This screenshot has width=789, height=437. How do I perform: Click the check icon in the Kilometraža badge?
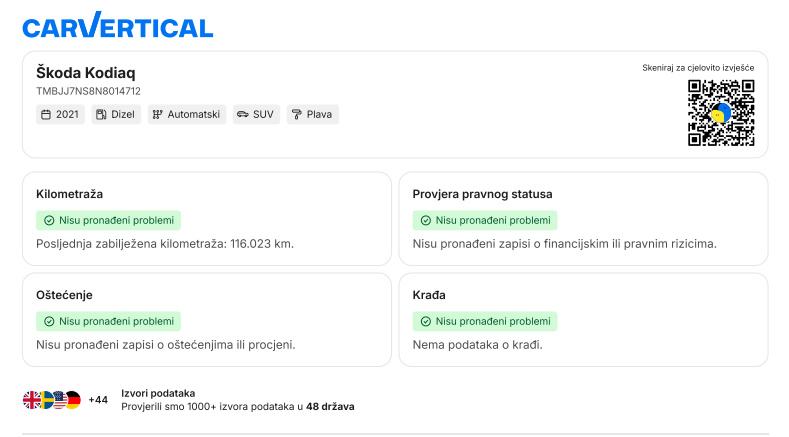49,221
